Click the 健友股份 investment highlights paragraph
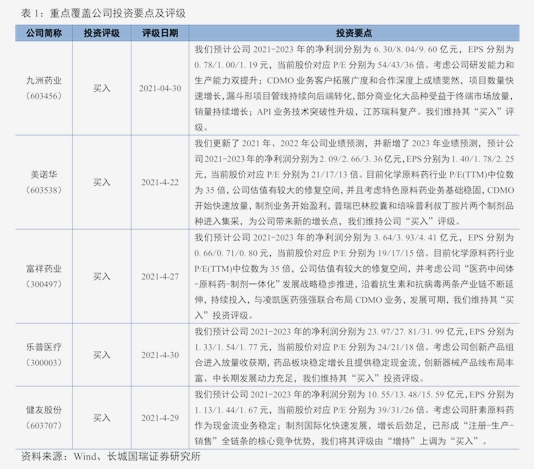Image resolution: width=534 pixels, height=469 pixels. tap(354, 418)
